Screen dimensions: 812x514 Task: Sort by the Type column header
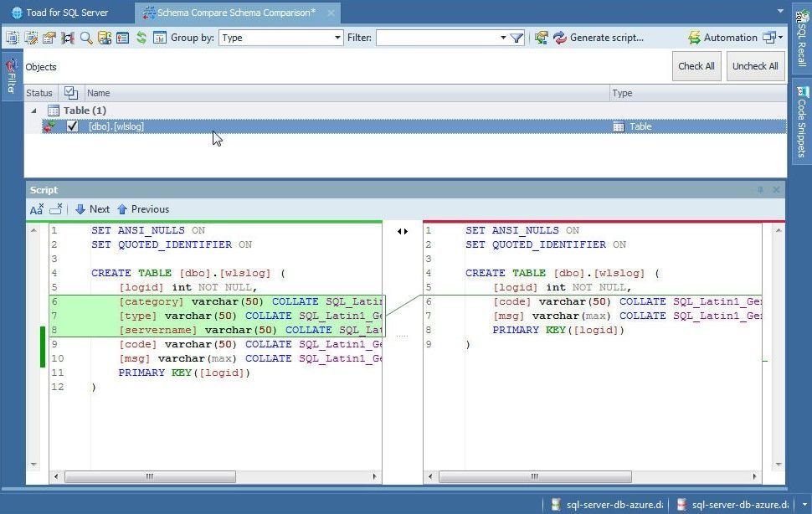pos(697,93)
